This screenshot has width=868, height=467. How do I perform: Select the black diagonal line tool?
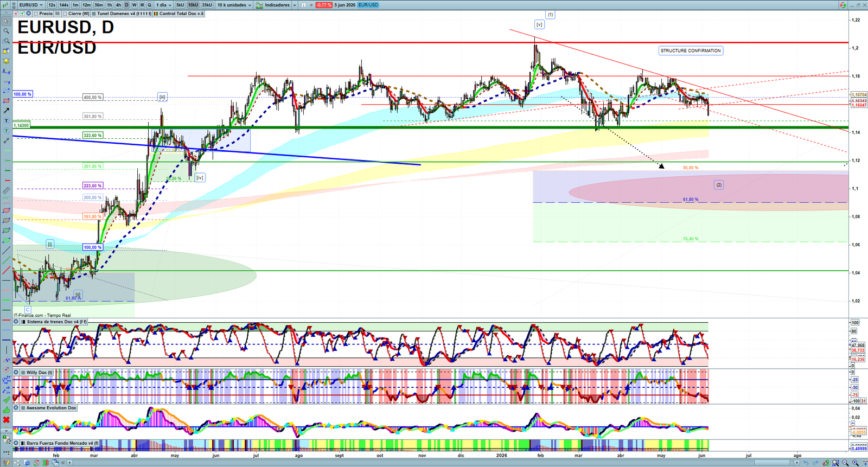tap(6, 251)
